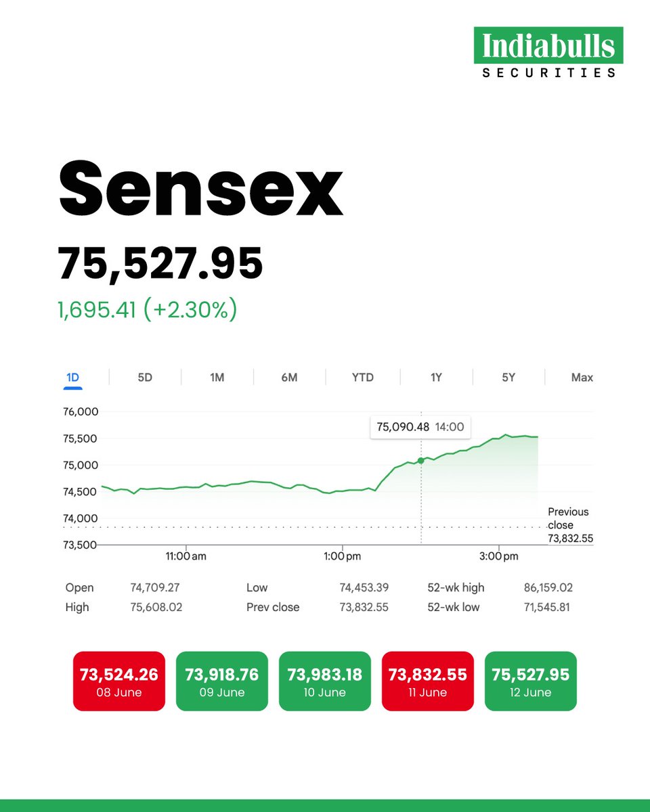The image size is (650, 812).
Task: Select the Max range tab
Action: [x=582, y=378]
